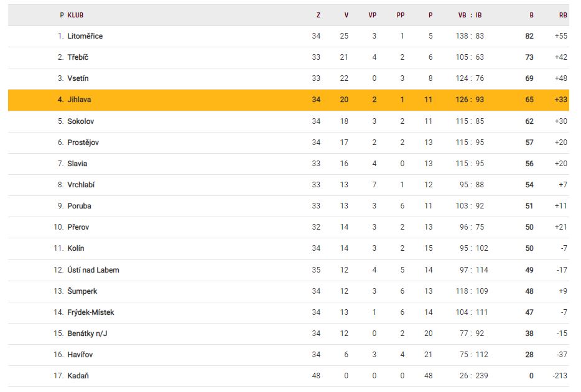
Task: Open the Poruba club link
Action: pos(80,206)
